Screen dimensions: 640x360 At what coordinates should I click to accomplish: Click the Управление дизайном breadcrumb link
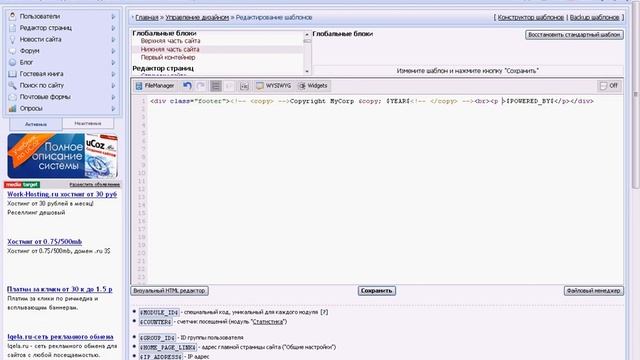tap(197, 18)
